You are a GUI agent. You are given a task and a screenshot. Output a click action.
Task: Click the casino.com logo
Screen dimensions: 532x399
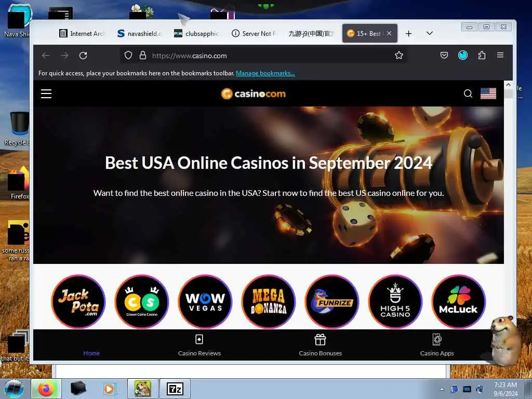click(x=254, y=94)
